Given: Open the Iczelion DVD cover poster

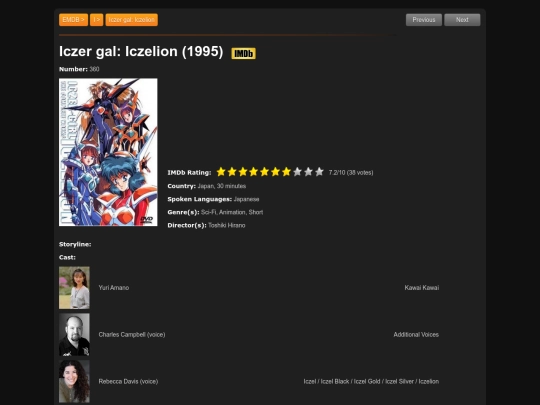Looking at the screenshot, I should tap(108, 152).
